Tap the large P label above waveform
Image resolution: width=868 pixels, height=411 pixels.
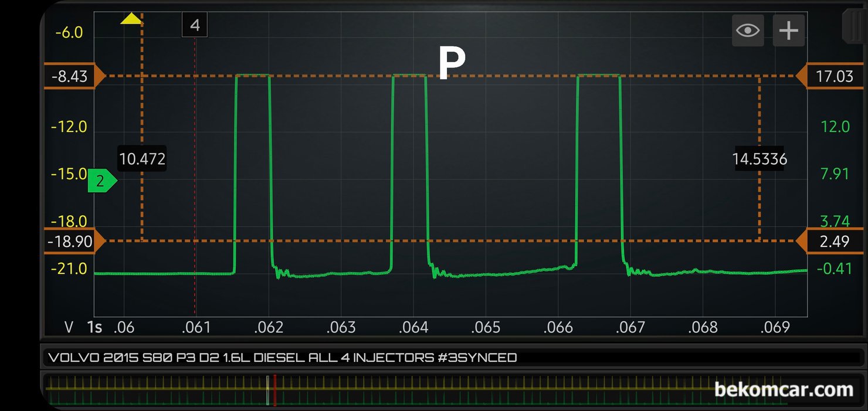pyautogui.click(x=452, y=62)
